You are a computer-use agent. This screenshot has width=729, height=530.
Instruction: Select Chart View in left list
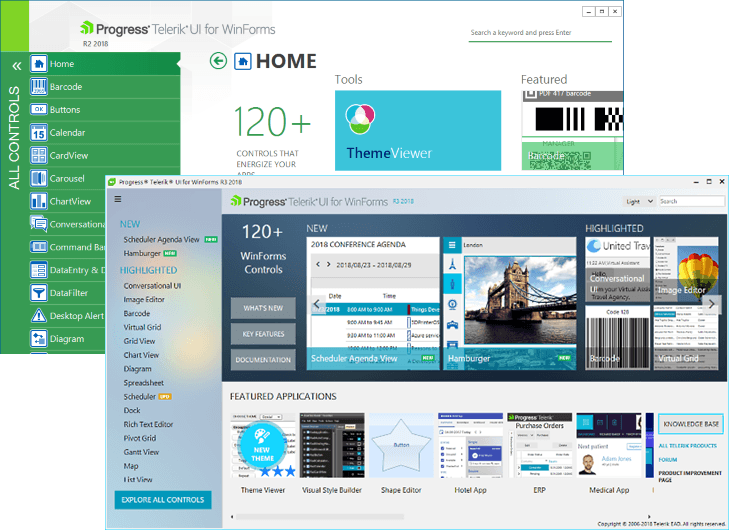(141, 355)
